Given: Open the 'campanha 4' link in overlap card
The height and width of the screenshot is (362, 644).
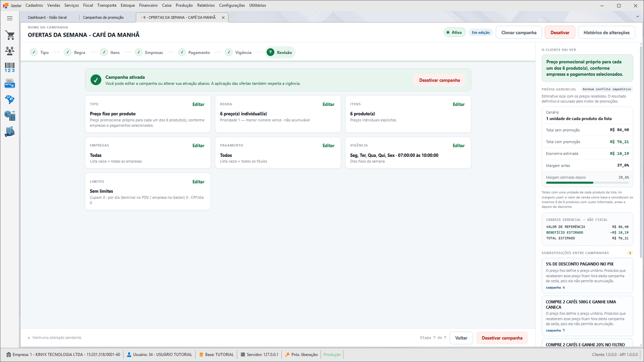Looking at the screenshot, I should pos(555,288).
